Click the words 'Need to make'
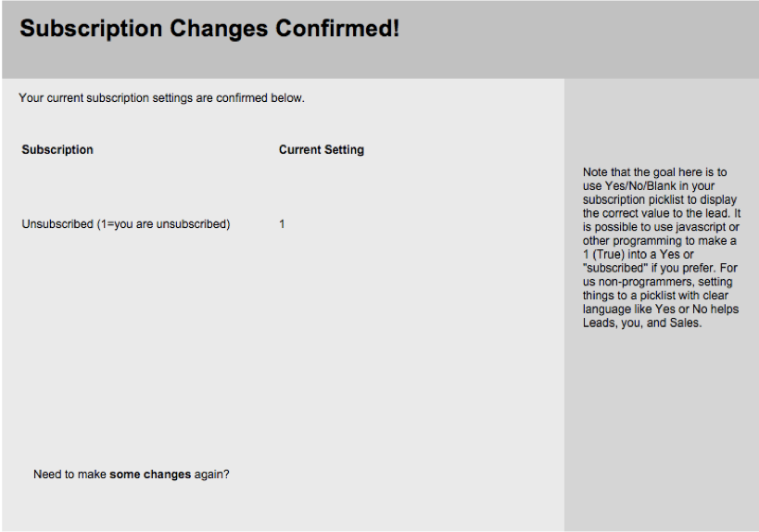This screenshot has width=759, height=532. 70,475
